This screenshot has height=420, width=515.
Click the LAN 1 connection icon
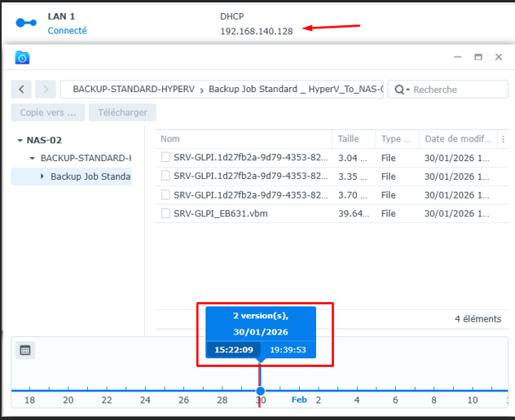point(26,23)
